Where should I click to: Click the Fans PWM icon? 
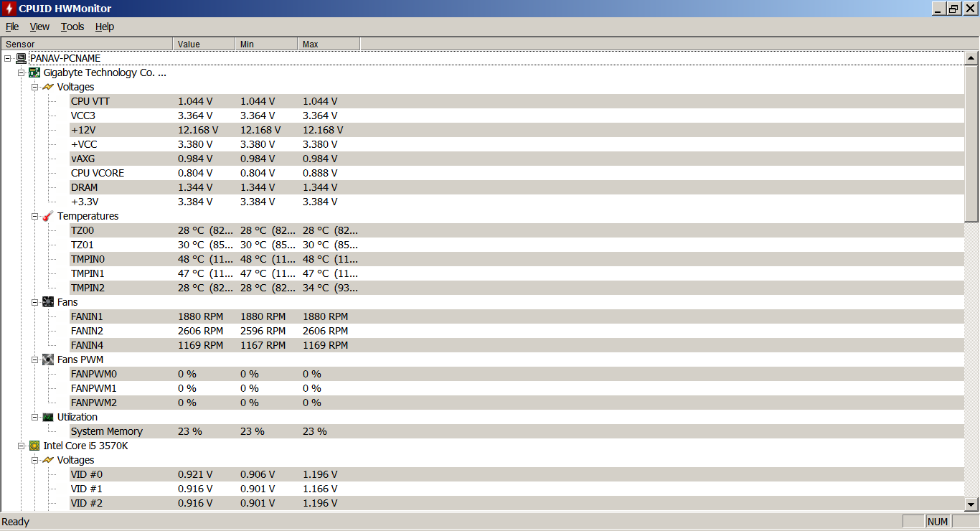tap(48, 360)
